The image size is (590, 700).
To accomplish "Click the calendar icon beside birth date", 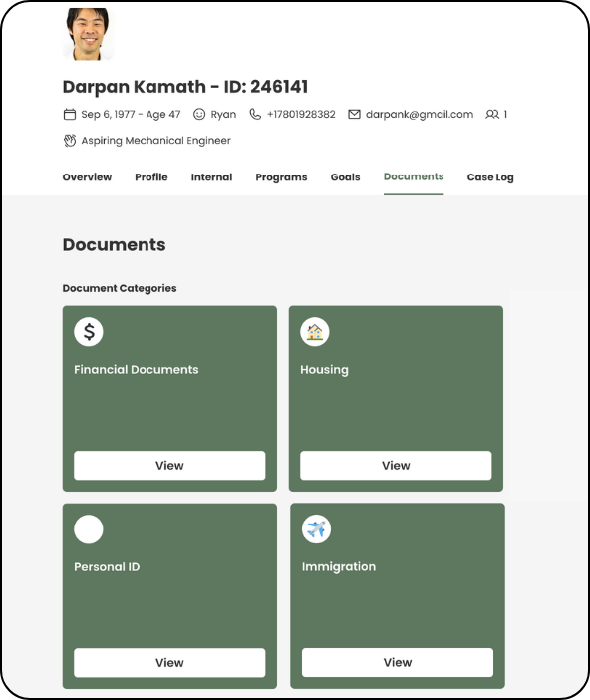I will click(x=69, y=115).
